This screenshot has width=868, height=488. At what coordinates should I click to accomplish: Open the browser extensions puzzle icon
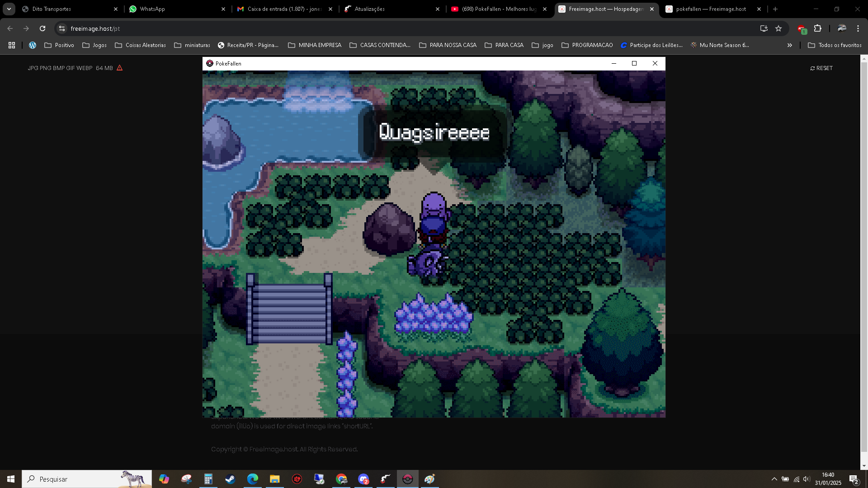tap(817, 28)
